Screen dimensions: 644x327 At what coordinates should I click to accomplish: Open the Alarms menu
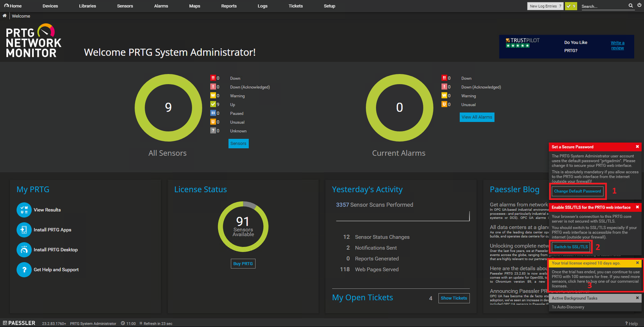tap(161, 6)
